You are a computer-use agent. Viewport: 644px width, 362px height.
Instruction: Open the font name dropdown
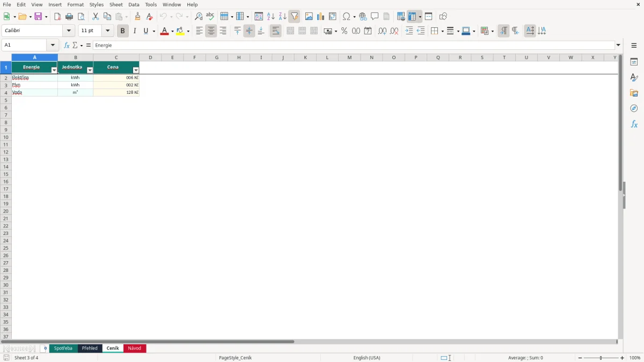coord(69,31)
